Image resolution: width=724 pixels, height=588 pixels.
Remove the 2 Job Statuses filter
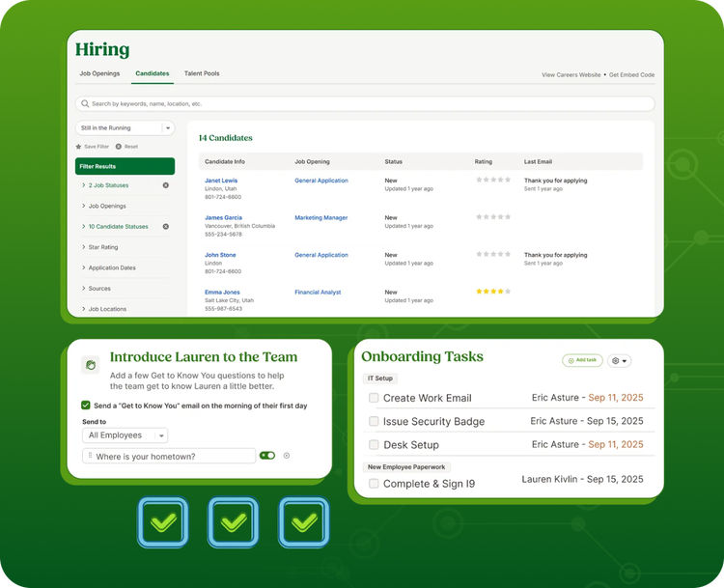tap(165, 184)
